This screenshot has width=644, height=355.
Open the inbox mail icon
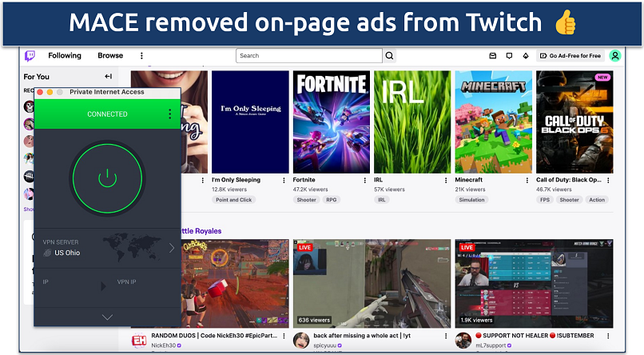pos(492,56)
